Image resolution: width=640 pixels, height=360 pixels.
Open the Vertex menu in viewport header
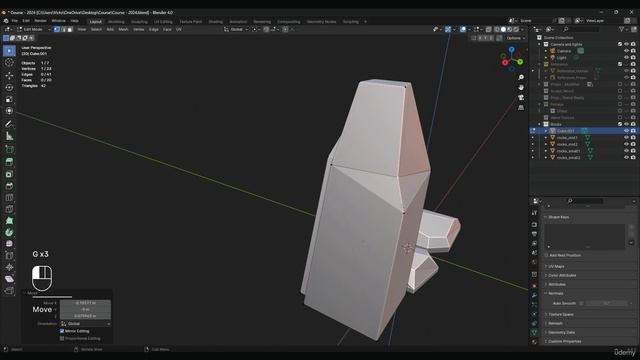click(139, 29)
